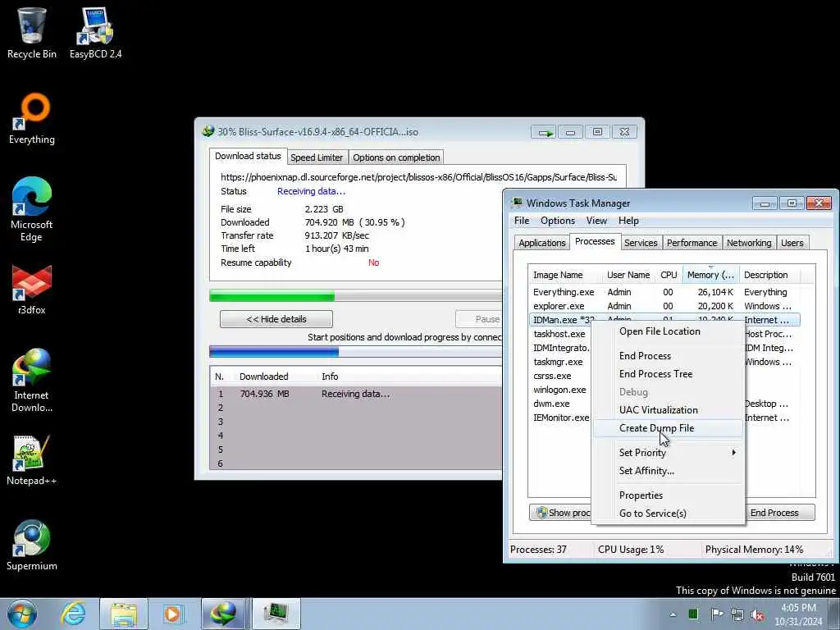Open the Options on completion tab
The image size is (840, 630).
pyautogui.click(x=396, y=157)
